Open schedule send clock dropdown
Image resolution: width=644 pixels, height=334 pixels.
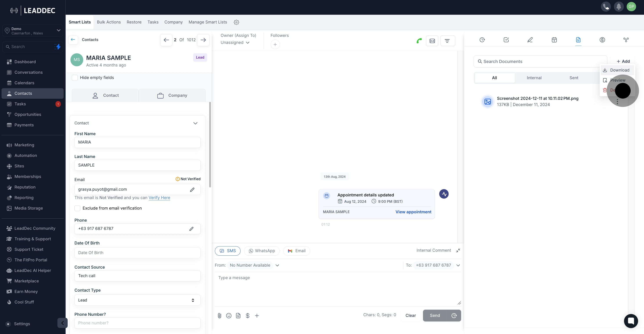coord(454,316)
